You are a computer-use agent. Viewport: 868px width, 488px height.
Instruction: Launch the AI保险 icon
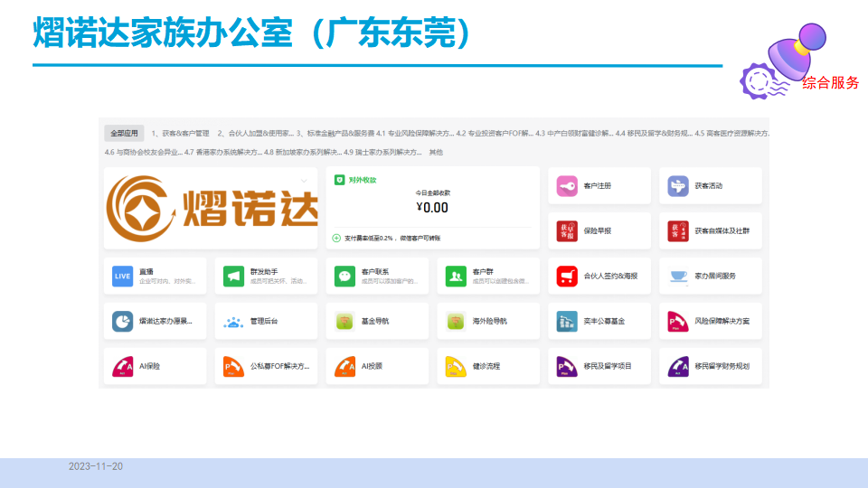[x=122, y=366]
